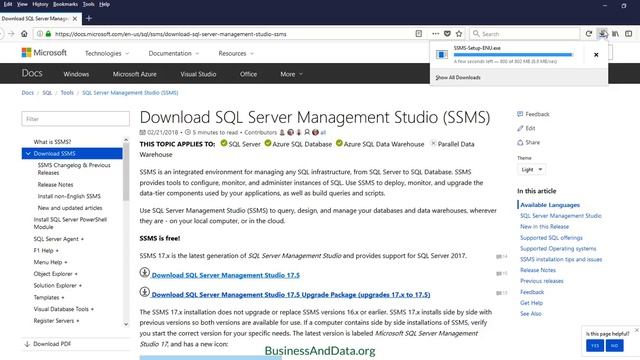Viewport: 640px width, 360px height.
Task: Click the Microsoft logo
Action: (44, 53)
